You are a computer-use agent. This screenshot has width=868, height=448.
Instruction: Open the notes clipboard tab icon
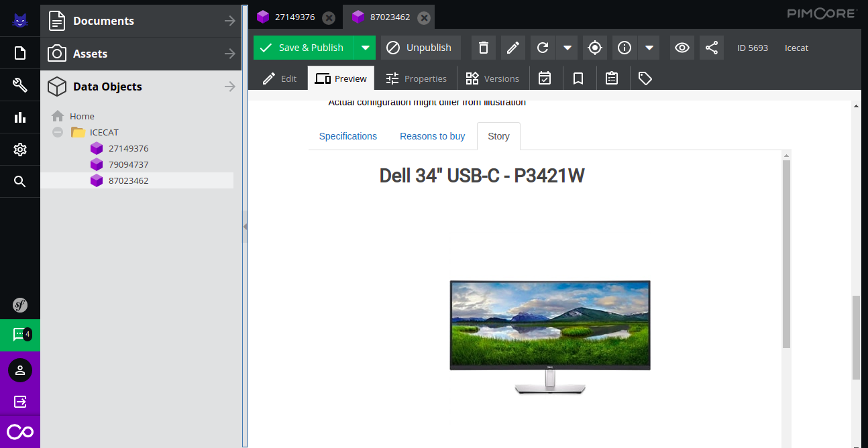click(612, 78)
